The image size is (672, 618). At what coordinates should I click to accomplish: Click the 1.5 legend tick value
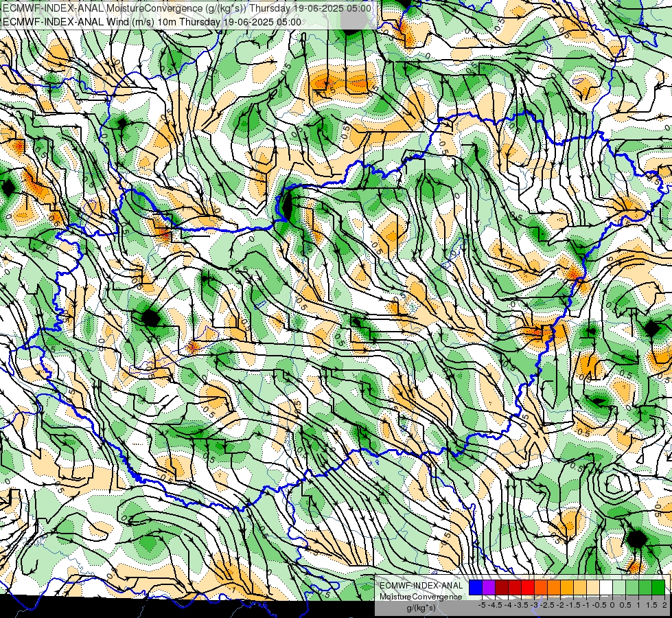point(651,605)
